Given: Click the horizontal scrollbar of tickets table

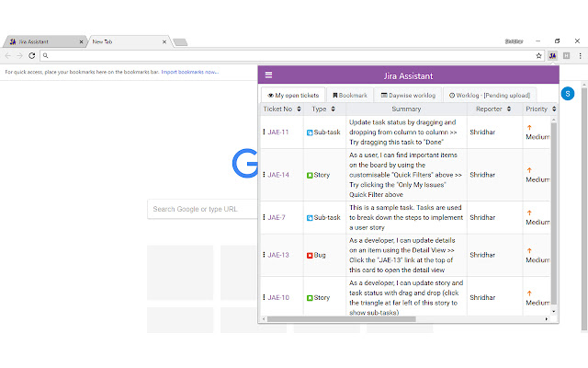Looking at the screenshot, I should [x=341, y=319].
